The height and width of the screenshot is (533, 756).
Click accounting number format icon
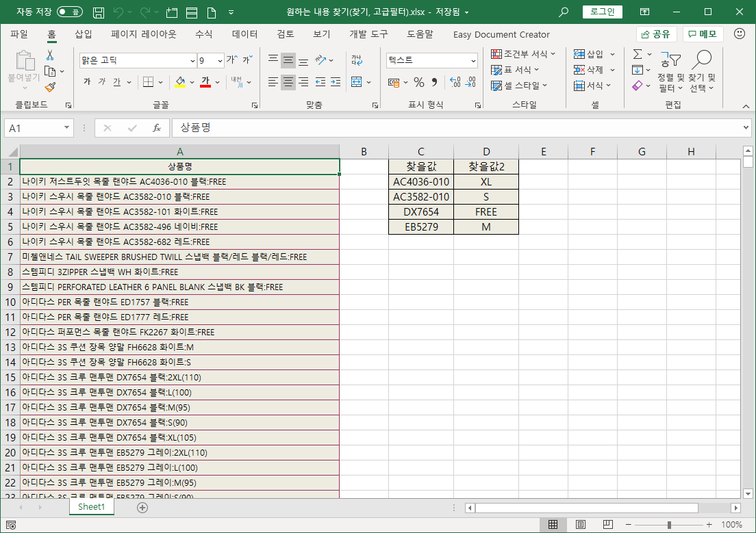pyautogui.click(x=394, y=82)
